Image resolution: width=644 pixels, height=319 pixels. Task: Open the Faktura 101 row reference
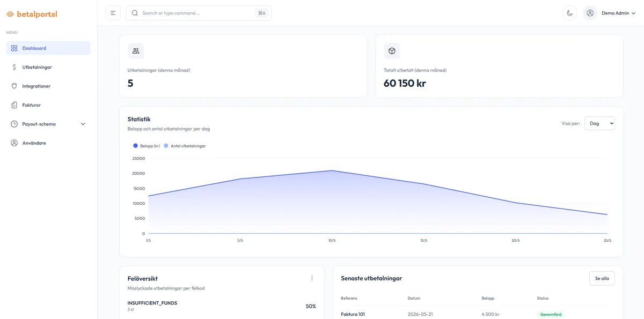pyautogui.click(x=353, y=314)
